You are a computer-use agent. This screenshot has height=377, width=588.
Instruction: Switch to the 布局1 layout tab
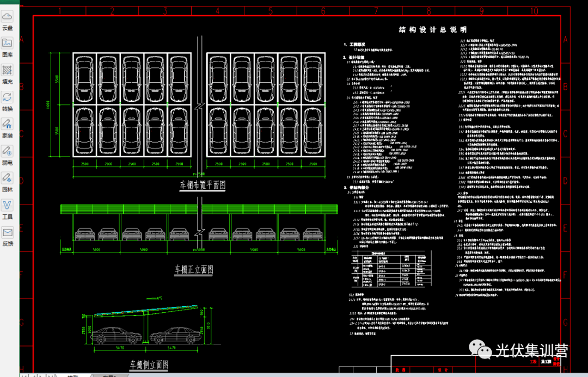[108, 375]
